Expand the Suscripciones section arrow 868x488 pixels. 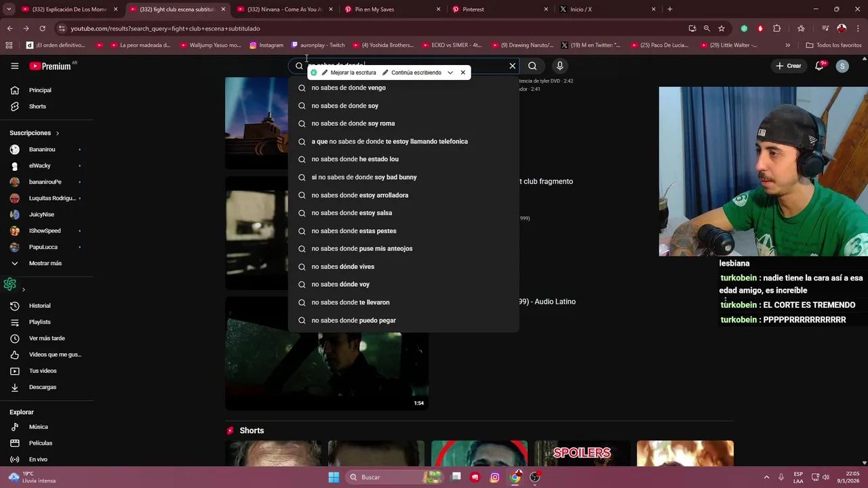58,133
